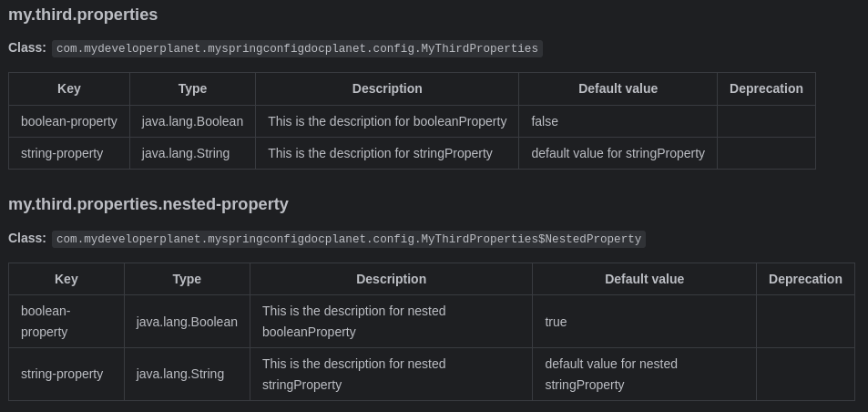This screenshot has height=412, width=868.
Task: Click boolean-property key in first table
Action: click(x=69, y=121)
